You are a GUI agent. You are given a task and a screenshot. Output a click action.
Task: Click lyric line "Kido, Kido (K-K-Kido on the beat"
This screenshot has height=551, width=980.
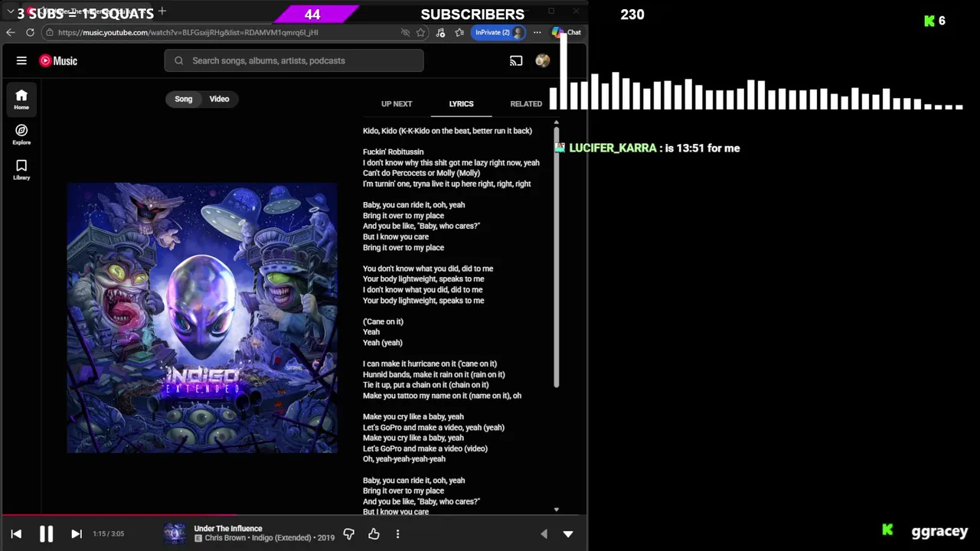[x=447, y=131]
